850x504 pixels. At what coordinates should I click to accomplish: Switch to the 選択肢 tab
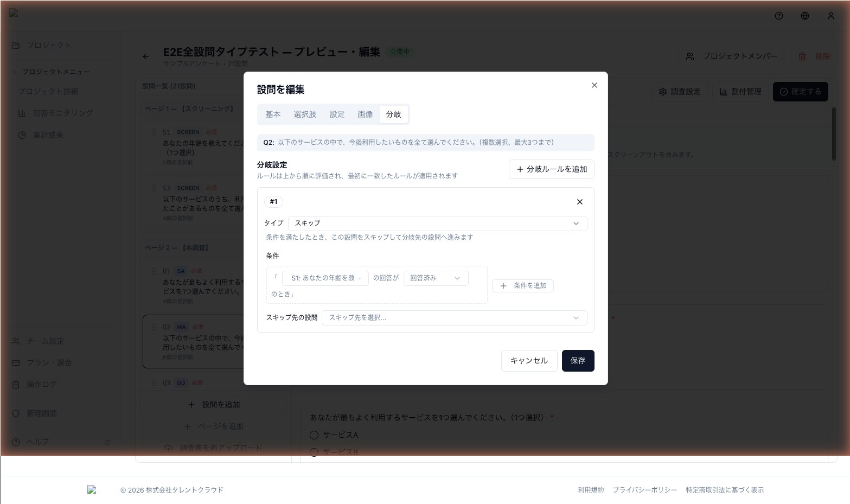[305, 114]
